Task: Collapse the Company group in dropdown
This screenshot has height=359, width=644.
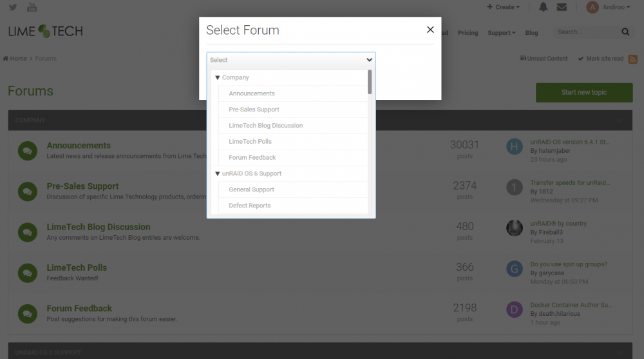Action: pyautogui.click(x=217, y=77)
